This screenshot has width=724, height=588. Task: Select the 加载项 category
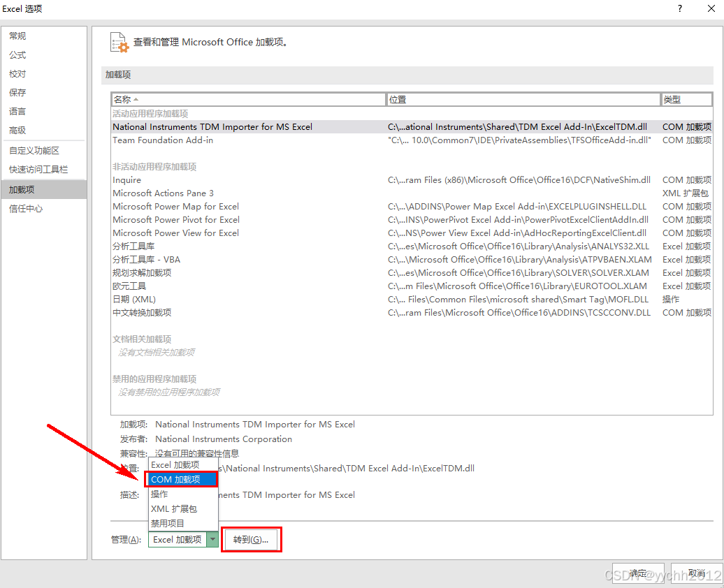(x=44, y=190)
